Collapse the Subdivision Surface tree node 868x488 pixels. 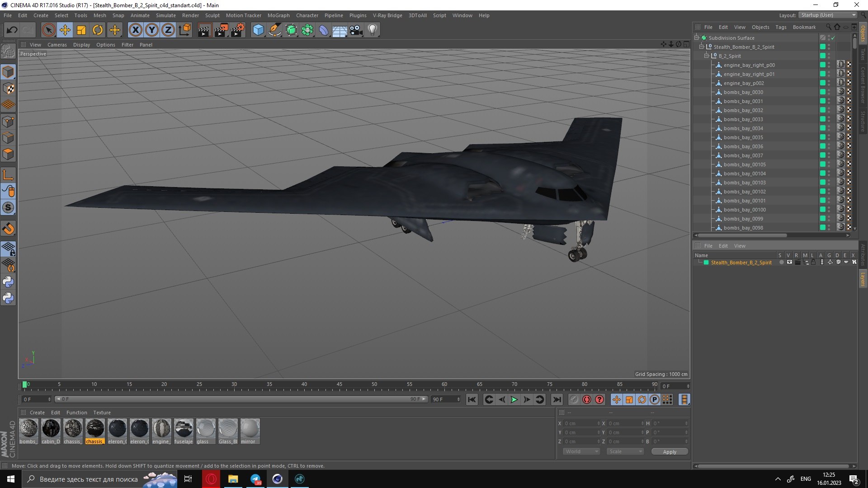pos(697,38)
